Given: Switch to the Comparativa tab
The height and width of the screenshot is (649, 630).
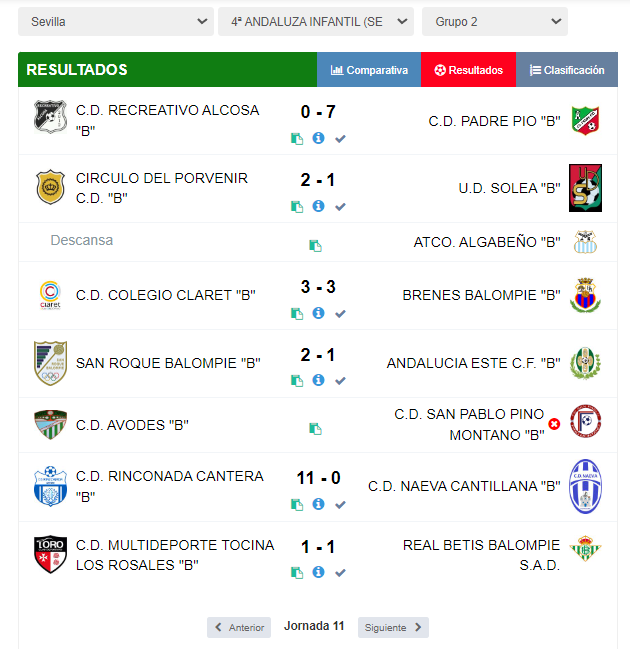Looking at the screenshot, I should (x=369, y=70).
